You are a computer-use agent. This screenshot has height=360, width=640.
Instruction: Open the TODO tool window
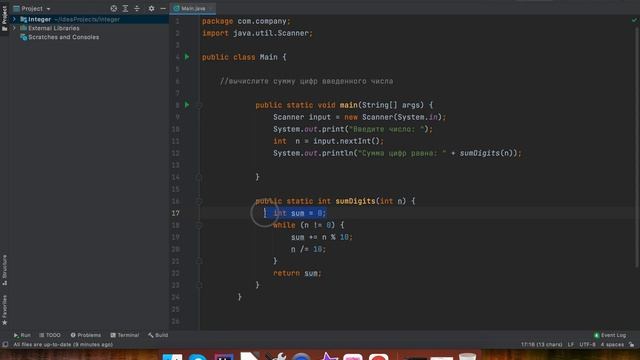50,335
